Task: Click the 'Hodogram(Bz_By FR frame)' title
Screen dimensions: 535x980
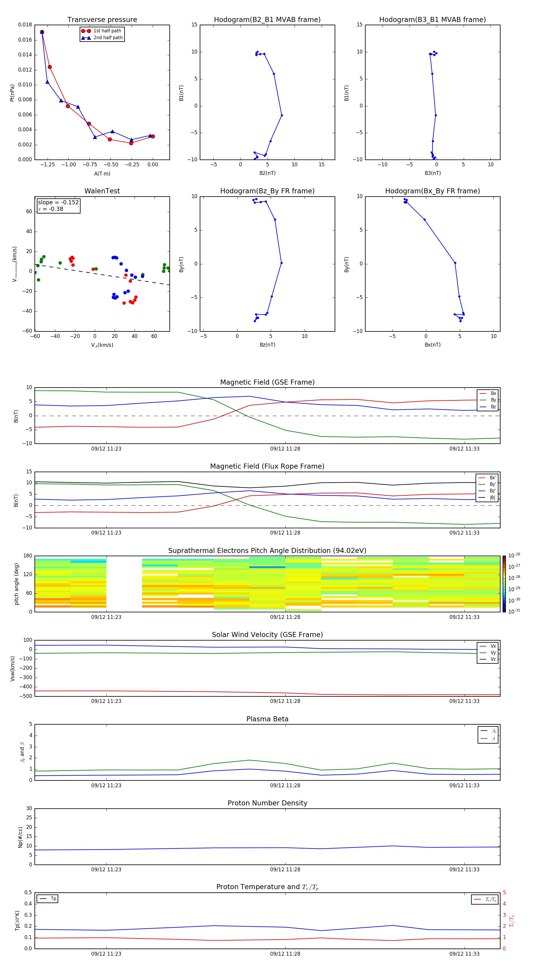Action: [267, 191]
